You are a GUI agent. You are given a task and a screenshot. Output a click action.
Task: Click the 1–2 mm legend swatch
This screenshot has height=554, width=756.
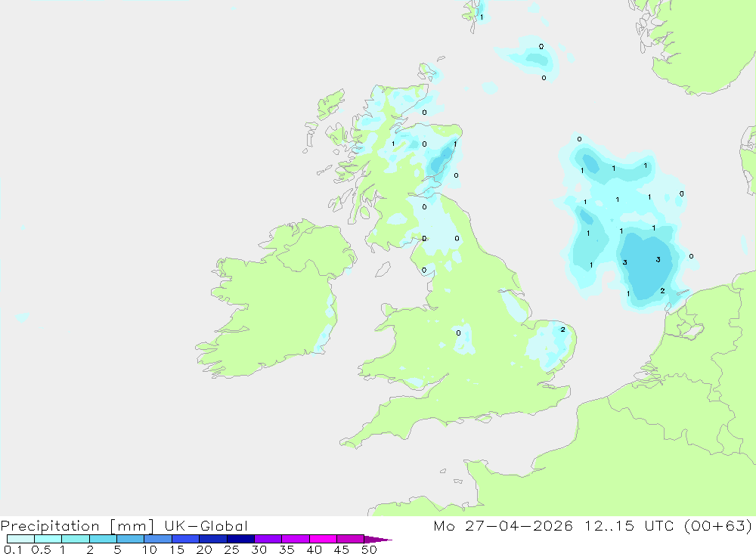tap(76, 539)
